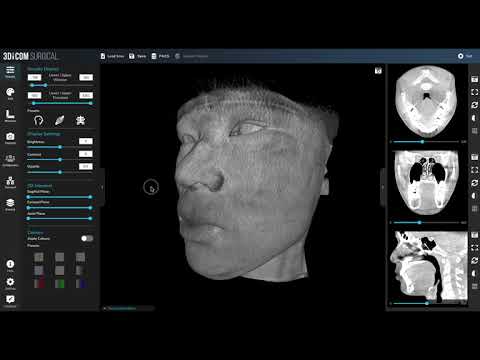Select the top-middle grey colour preset

60,257
